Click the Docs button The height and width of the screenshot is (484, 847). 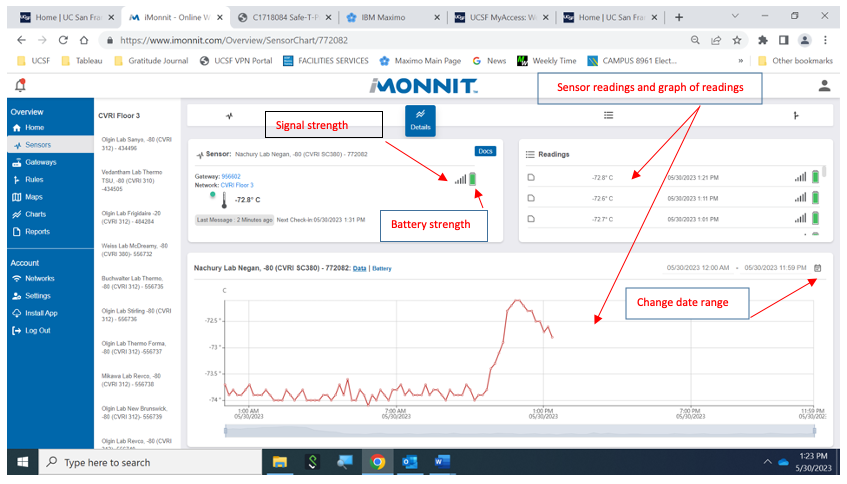[x=485, y=151]
